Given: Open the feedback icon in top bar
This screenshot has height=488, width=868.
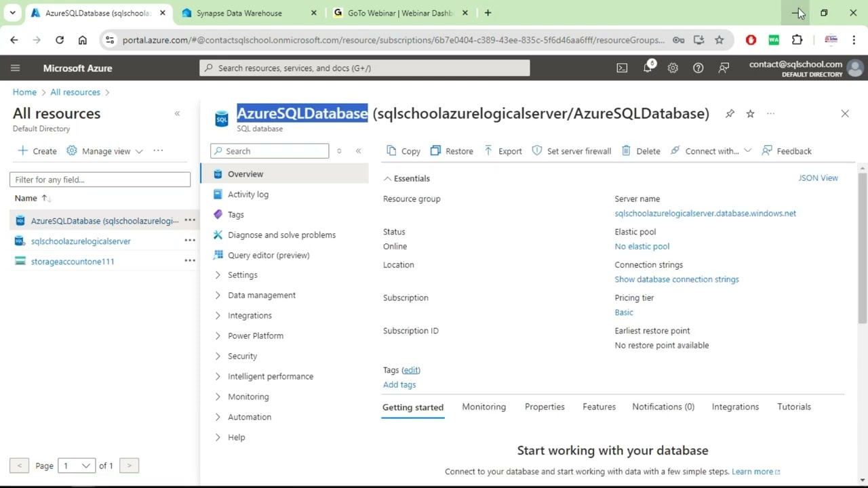Looking at the screenshot, I should pyautogui.click(x=724, y=68).
